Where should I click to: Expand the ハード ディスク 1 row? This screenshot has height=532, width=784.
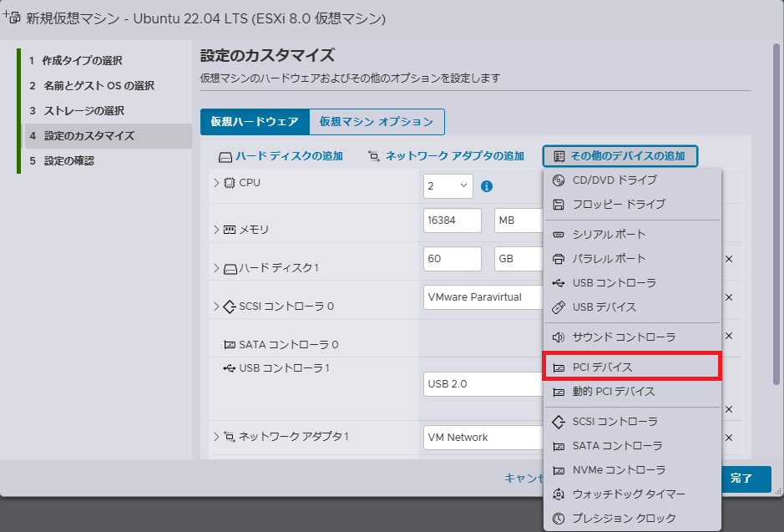216,268
